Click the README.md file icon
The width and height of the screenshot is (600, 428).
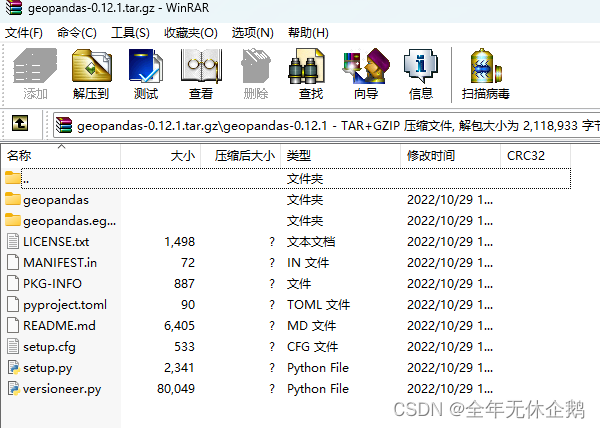point(13,325)
